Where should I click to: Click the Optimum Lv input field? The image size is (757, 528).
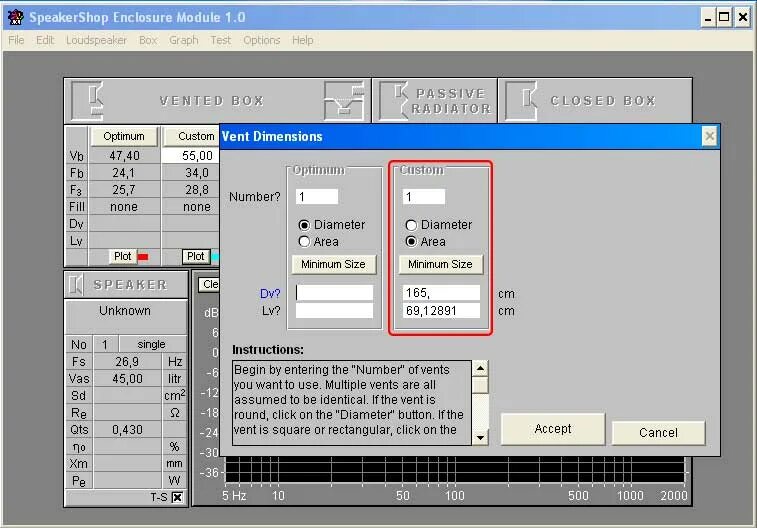(x=334, y=310)
